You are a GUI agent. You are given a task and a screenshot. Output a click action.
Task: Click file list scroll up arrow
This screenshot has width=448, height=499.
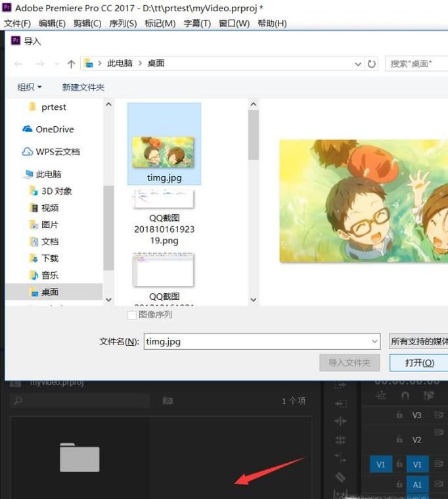[254, 105]
